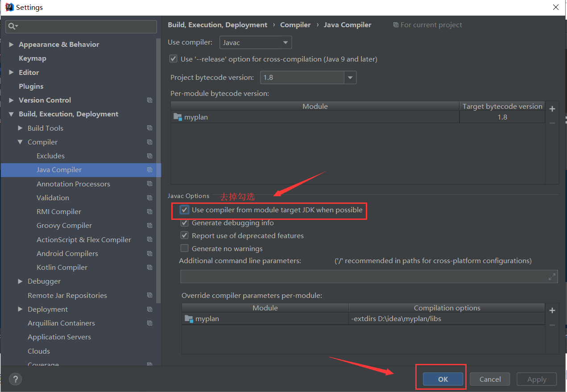
Task: Open Compiler via the breadcrumb
Action: click(295, 25)
